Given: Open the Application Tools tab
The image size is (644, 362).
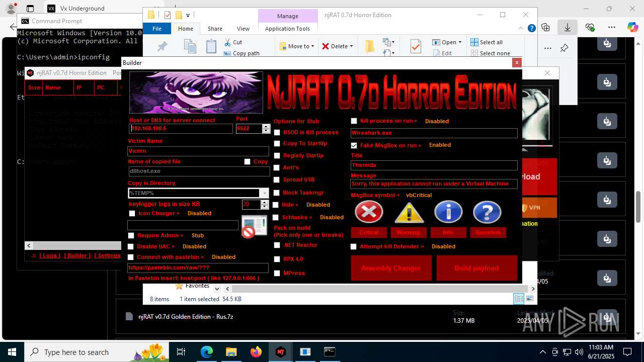Looking at the screenshot, I should point(287,29).
